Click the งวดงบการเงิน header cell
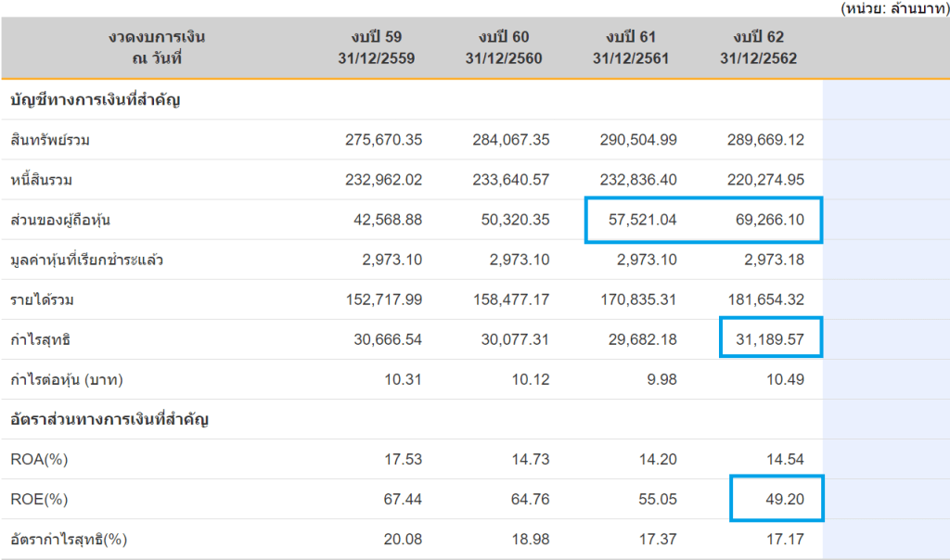The height and width of the screenshot is (560, 950). (x=156, y=47)
